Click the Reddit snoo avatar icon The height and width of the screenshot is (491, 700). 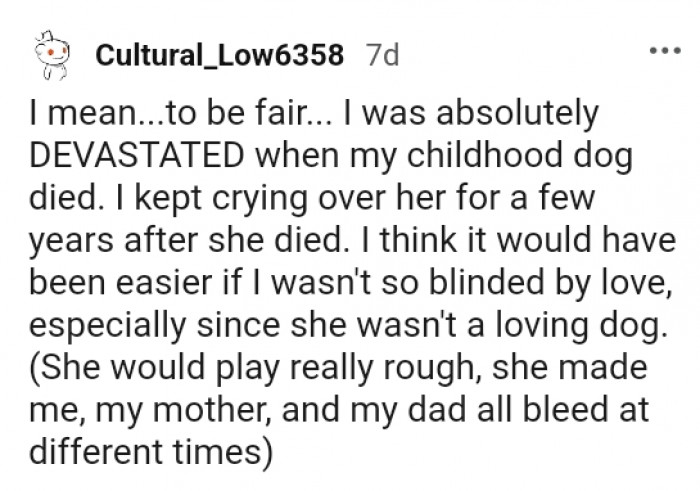pyautogui.click(x=49, y=55)
